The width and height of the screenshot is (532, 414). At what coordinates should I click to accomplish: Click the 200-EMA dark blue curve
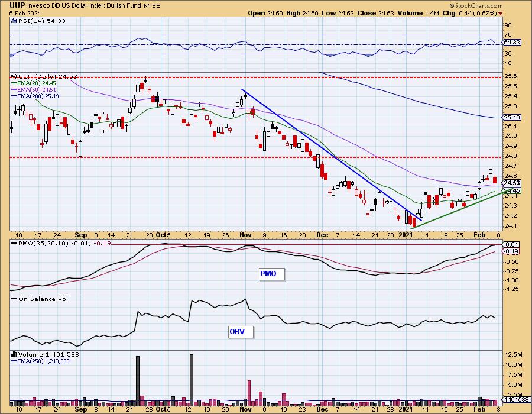(x=407, y=98)
